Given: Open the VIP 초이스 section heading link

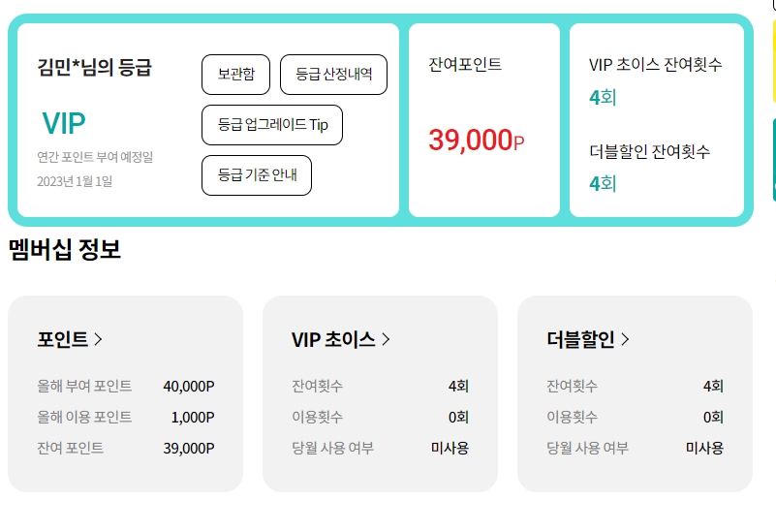Looking at the screenshot, I should tap(333, 339).
